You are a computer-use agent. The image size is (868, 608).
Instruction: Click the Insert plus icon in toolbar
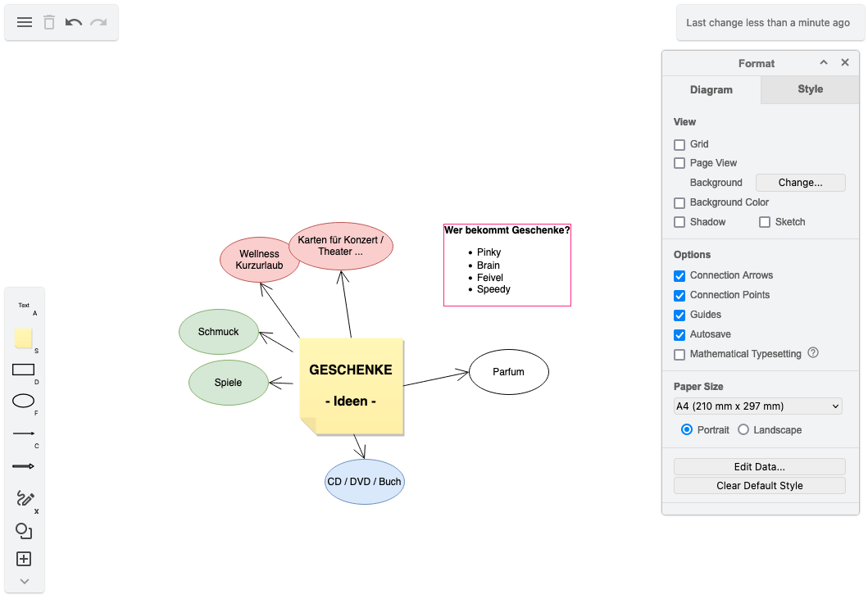point(24,559)
